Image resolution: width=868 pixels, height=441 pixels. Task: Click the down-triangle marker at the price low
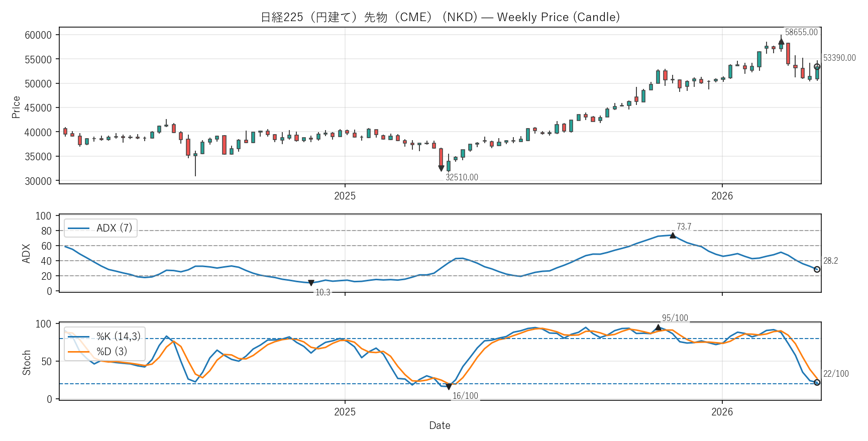pos(441,168)
